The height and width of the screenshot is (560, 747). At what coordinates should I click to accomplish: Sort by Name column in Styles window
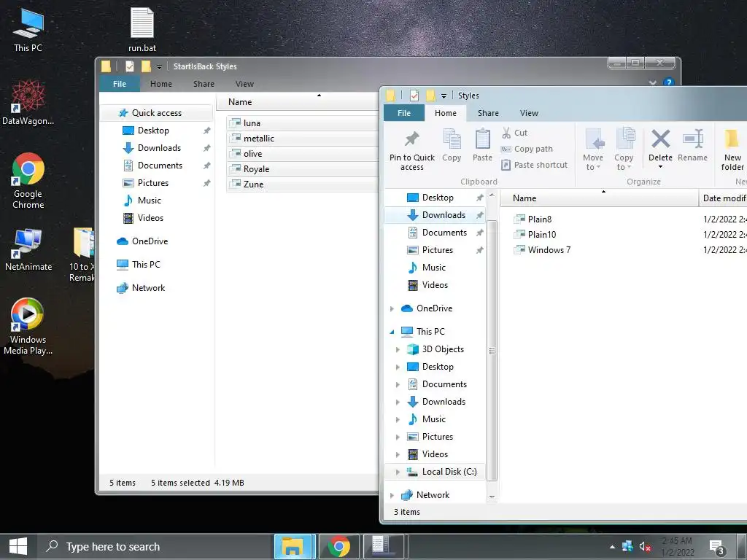600,198
